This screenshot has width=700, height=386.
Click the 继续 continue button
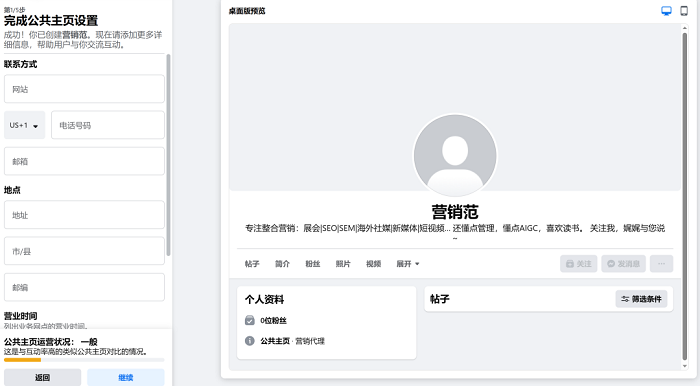(x=125, y=378)
